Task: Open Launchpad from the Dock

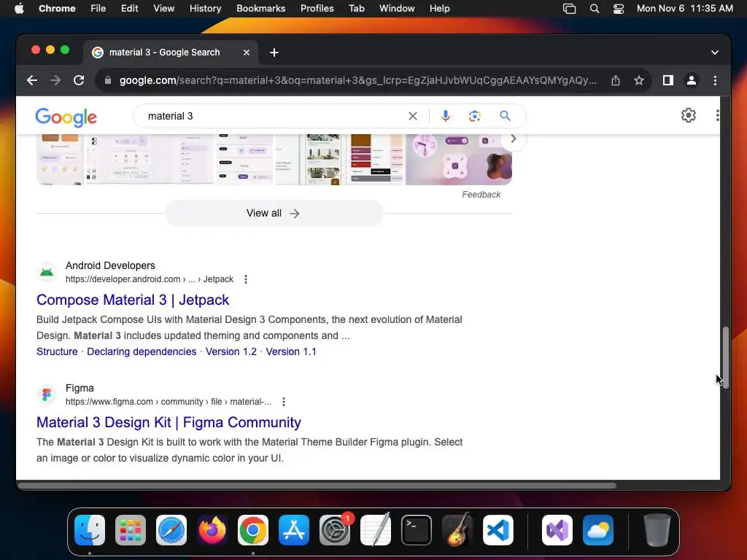Action: [x=131, y=530]
